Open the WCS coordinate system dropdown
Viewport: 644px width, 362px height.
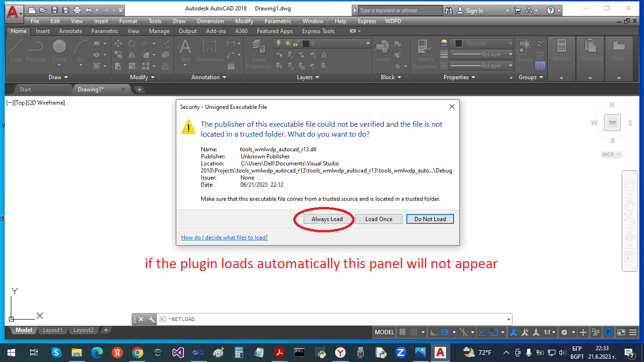pyautogui.click(x=612, y=155)
